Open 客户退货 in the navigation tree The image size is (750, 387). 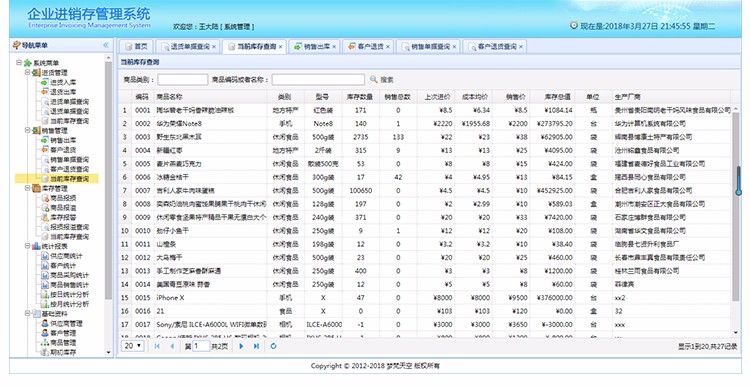coord(63,150)
